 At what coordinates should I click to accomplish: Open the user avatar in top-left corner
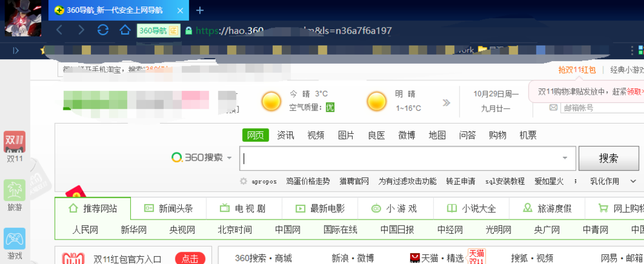(x=23, y=18)
